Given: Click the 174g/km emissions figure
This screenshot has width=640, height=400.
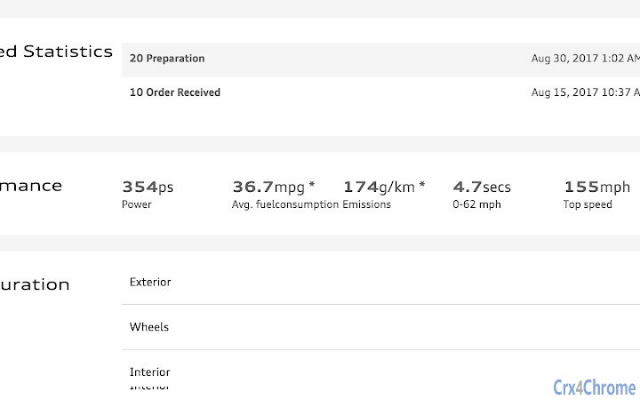Looking at the screenshot, I should click(x=384, y=187).
